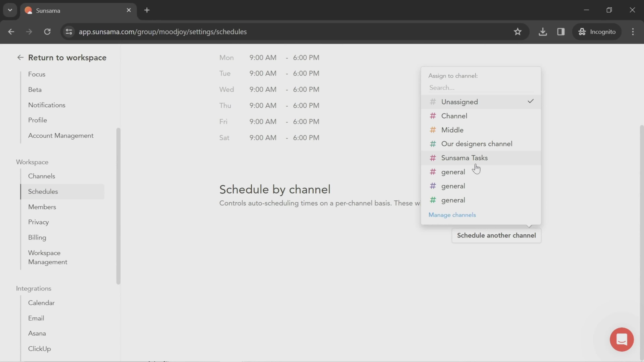
Task: Click the Channels sidebar icon
Action: 41,176
